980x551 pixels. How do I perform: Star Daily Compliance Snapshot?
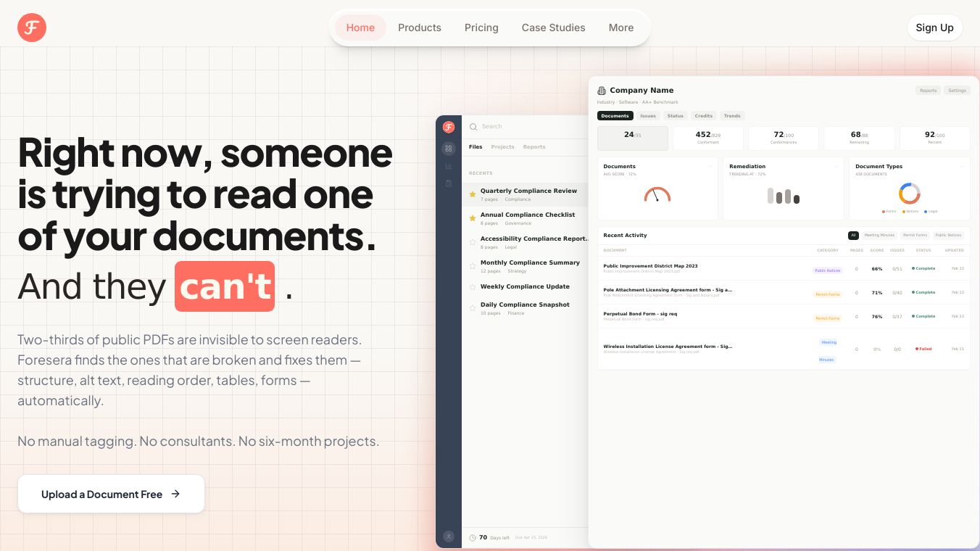(473, 308)
